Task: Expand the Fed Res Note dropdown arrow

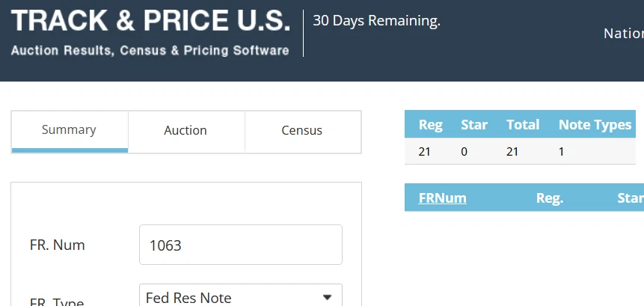Action: [x=327, y=297]
